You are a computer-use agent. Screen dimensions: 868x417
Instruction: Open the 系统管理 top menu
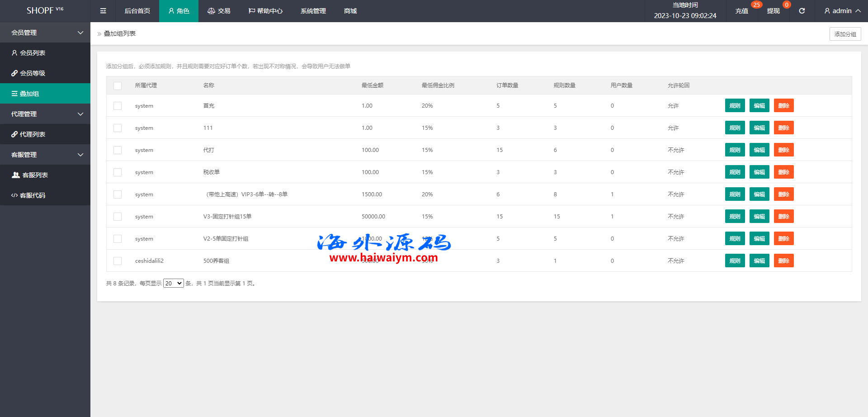click(313, 11)
